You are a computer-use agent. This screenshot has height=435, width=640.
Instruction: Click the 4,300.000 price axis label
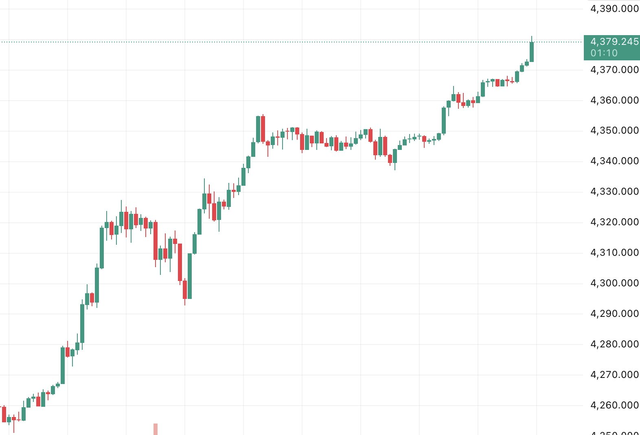pos(612,284)
